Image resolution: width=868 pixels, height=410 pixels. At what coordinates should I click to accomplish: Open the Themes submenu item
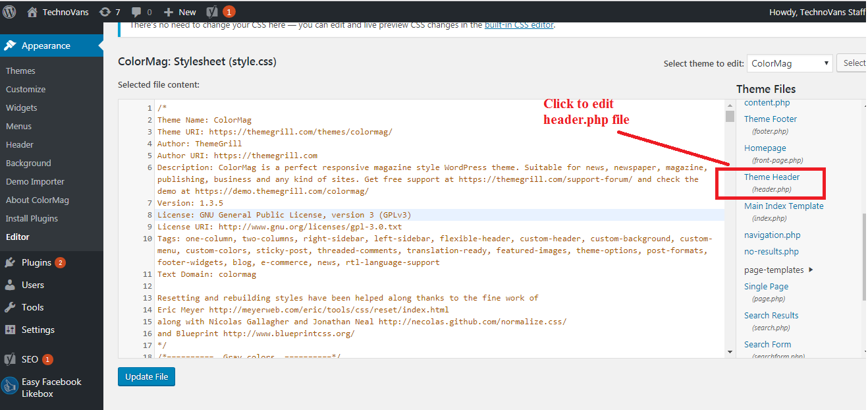tap(20, 71)
